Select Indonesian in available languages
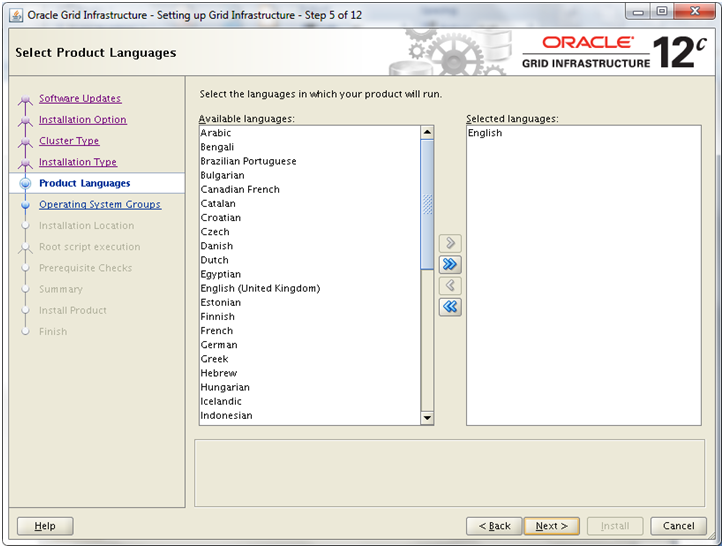 click(x=310, y=416)
